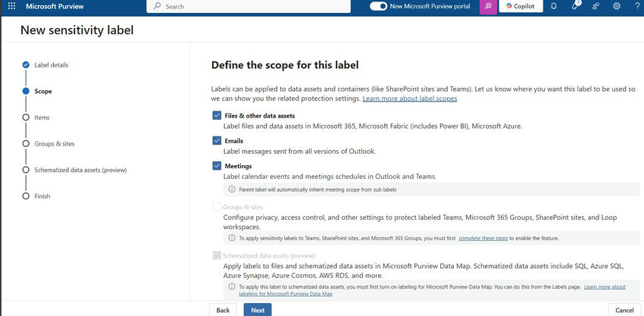Screen dimensions: 644x316
Task: Open the notifications bell
Action: tap(554, 6)
